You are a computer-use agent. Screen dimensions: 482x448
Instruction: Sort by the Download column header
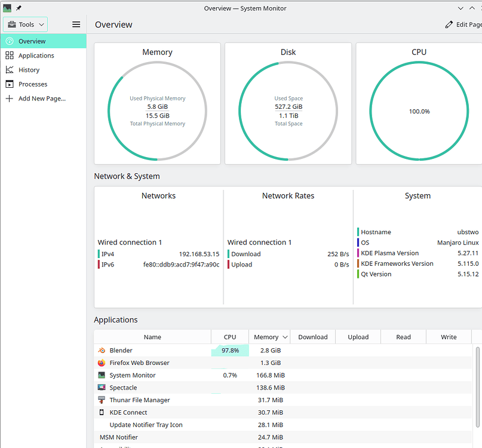click(312, 337)
